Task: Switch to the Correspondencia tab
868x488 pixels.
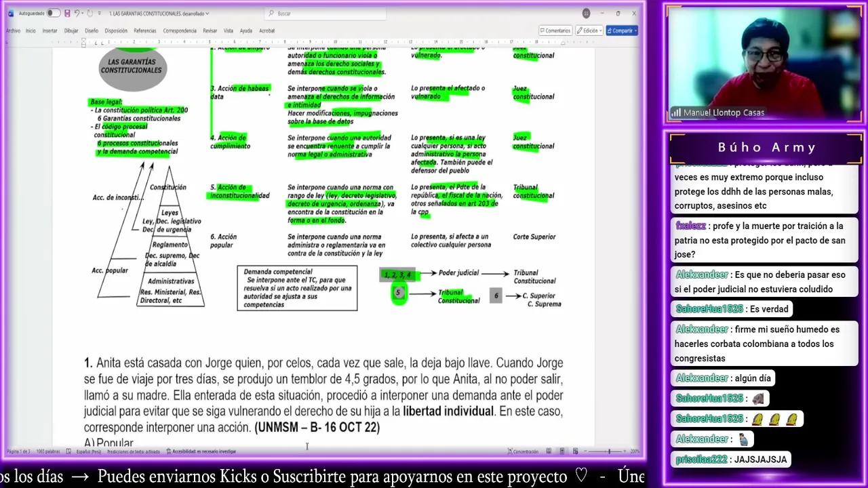Action: (x=180, y=30)
